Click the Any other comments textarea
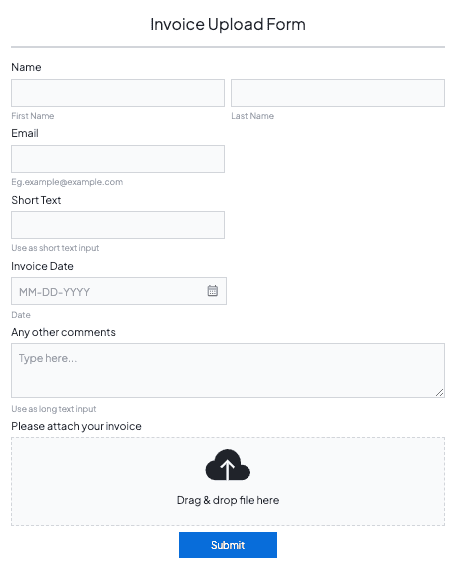This screenshot has height=569, width=456. point(228,371)
